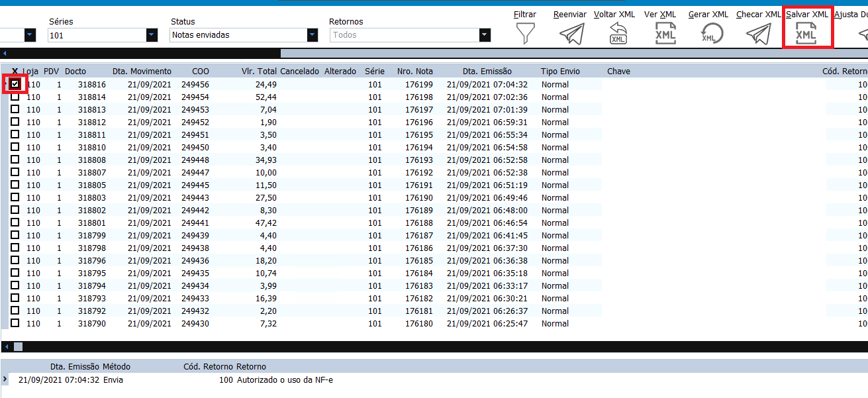Click the Retorno column header in log

251,366
